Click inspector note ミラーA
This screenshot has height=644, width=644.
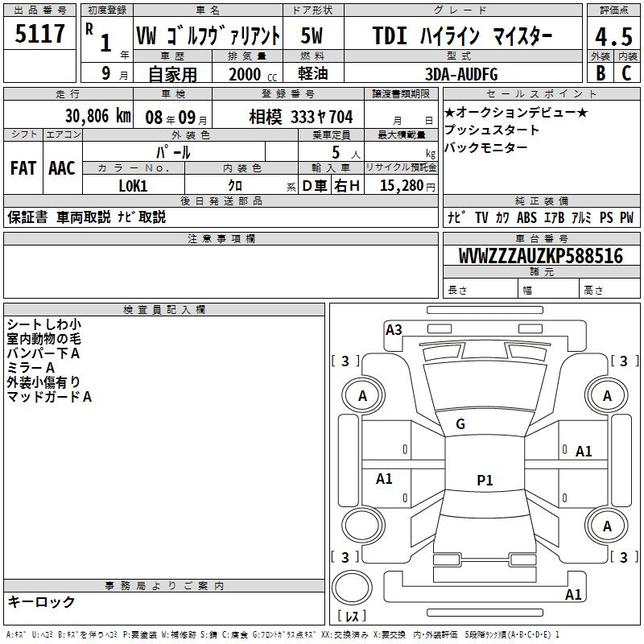coord(31,367)
